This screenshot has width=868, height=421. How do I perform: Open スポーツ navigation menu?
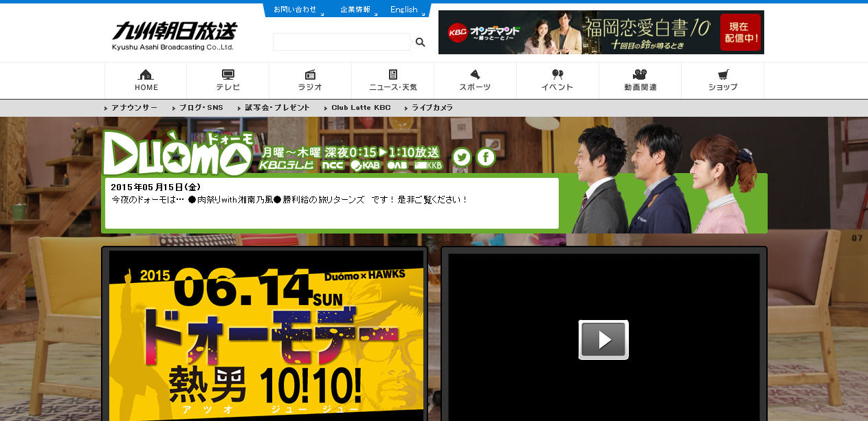[475, 81]
